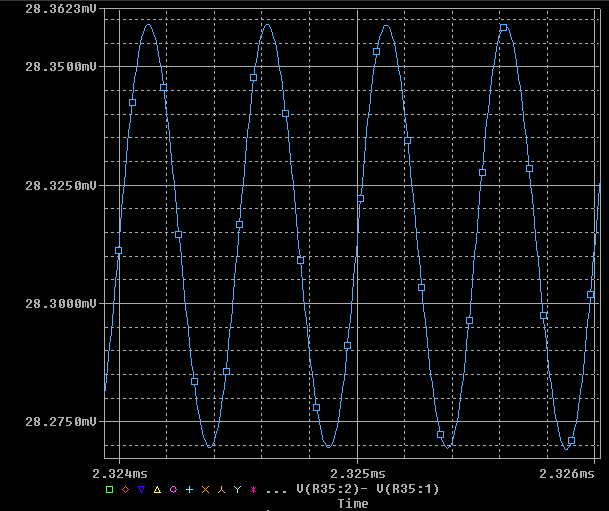Click the magenta circle legend symbol
The image size is (609, 511).
coord(173,489)
